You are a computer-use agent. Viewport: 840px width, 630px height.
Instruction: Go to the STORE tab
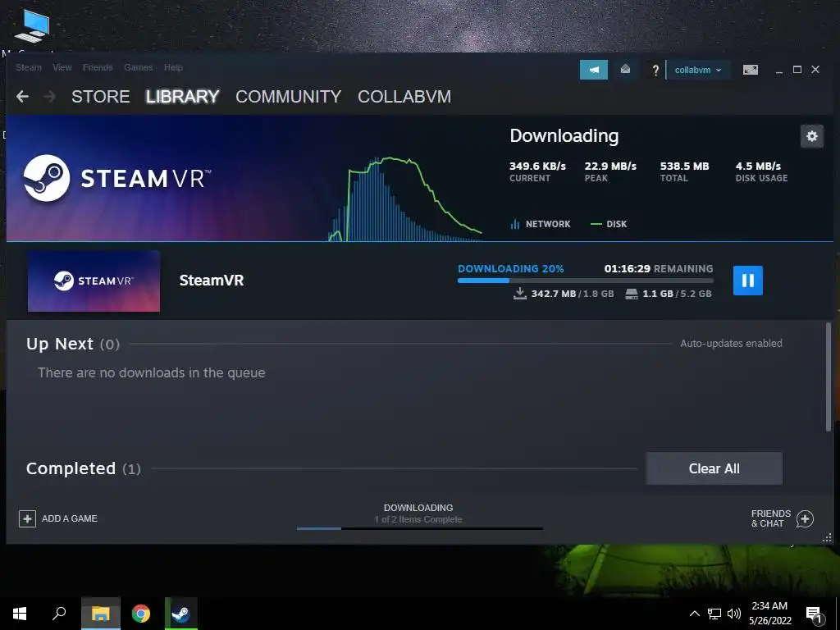point(101,97)
